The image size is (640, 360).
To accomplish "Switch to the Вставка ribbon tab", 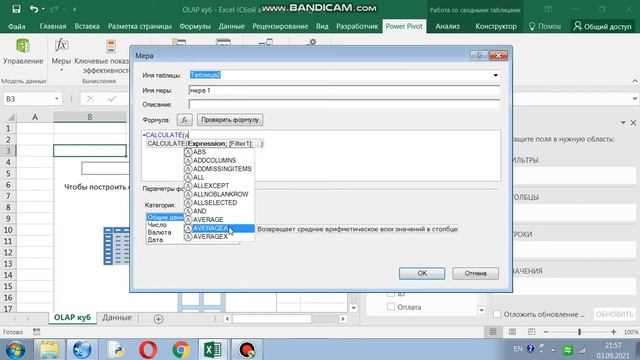I will coord(87,26).
